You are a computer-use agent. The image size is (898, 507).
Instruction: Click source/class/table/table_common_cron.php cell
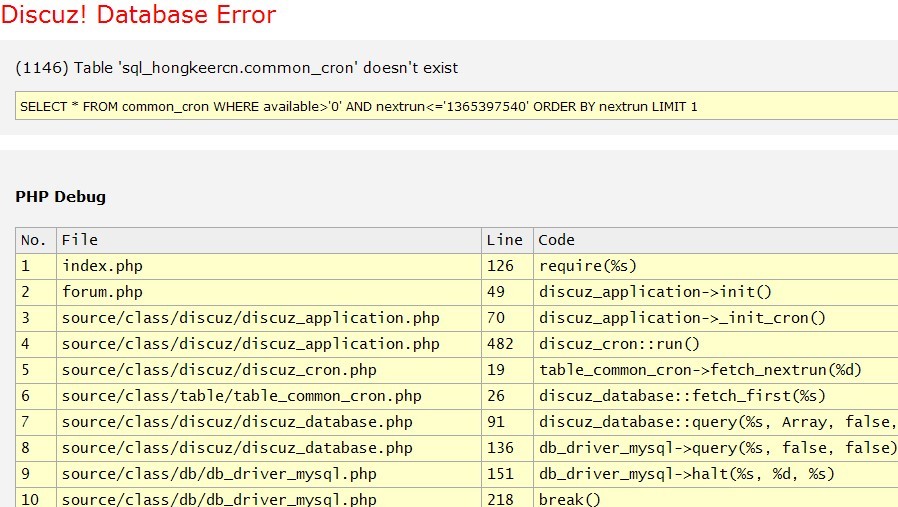coord(269,396)
